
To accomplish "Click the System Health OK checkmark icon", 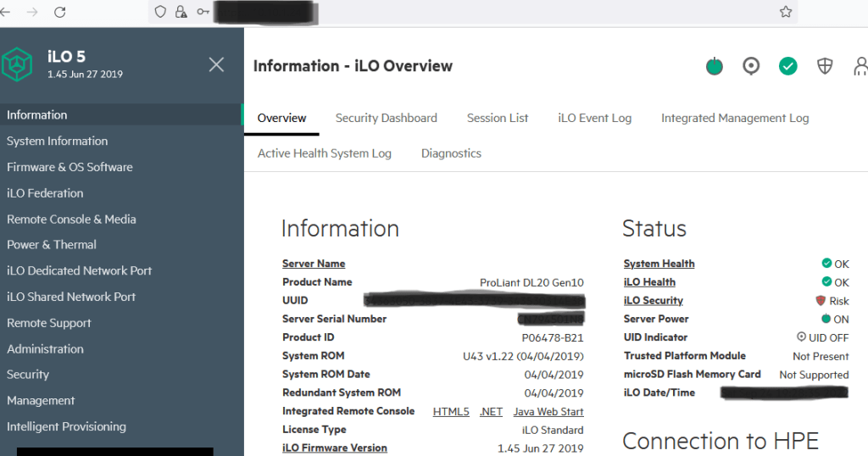I will (x=826, y=263).
